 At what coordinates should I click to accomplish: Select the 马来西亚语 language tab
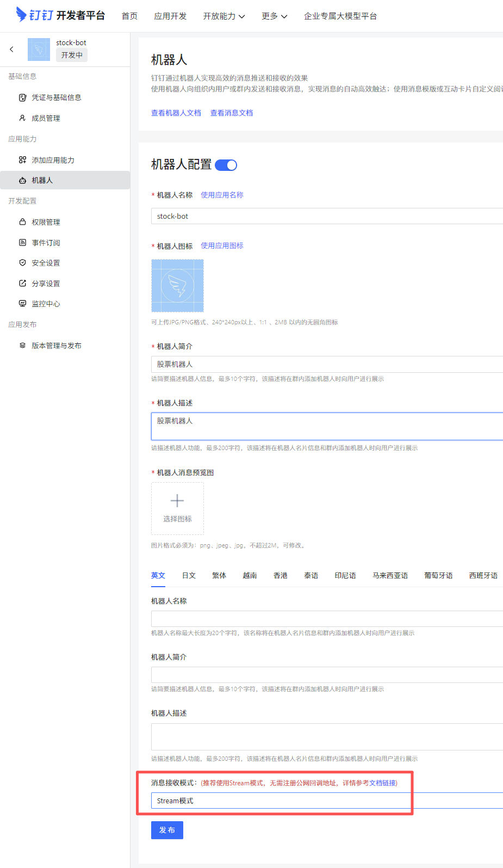click(x=390, y=576)
